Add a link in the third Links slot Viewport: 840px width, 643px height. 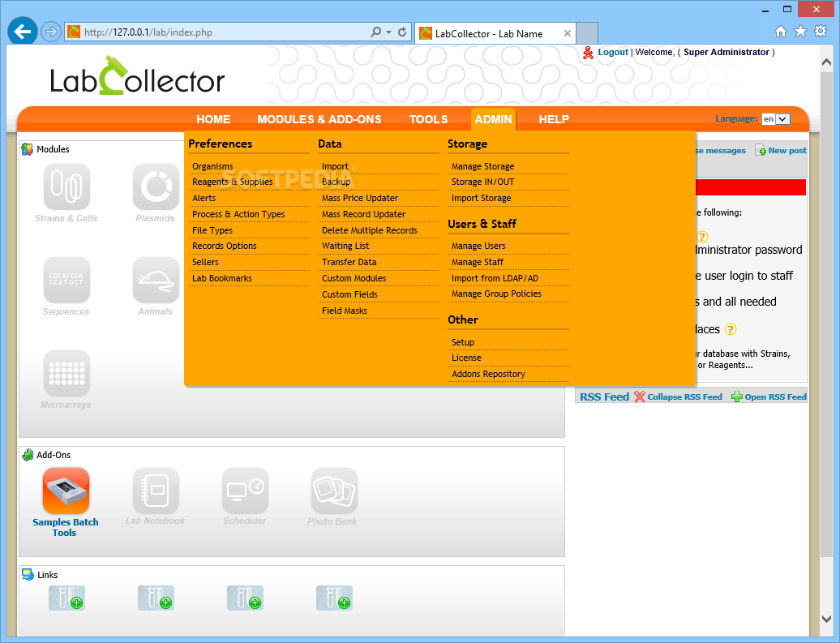click(x=245, y=598)
